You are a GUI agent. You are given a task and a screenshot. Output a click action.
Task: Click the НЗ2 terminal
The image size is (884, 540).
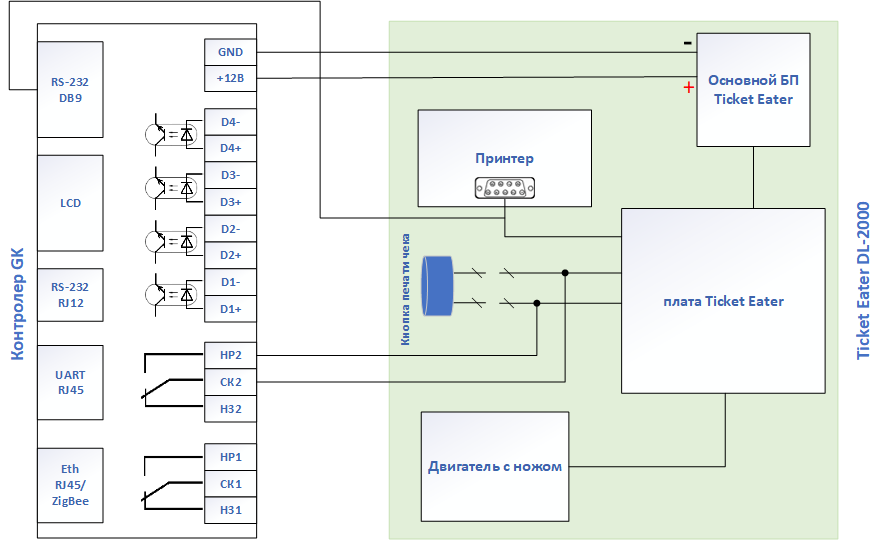tap(230, 409)
